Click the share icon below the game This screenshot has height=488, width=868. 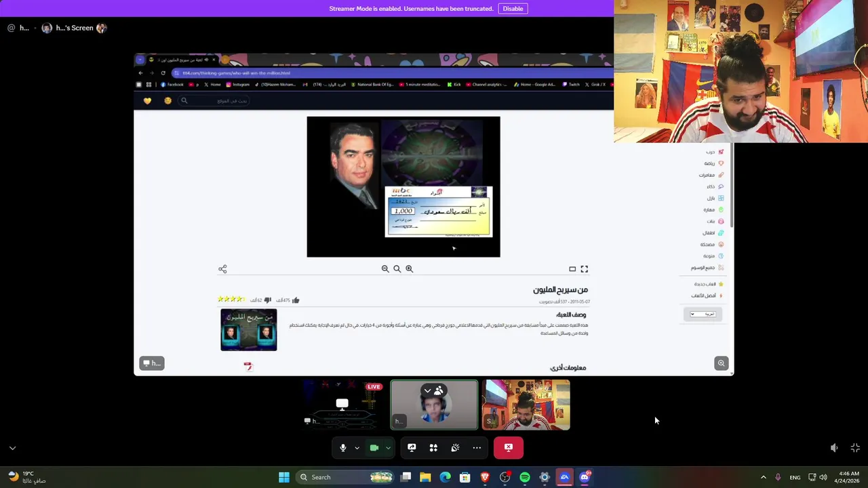(x=222, y=269)
